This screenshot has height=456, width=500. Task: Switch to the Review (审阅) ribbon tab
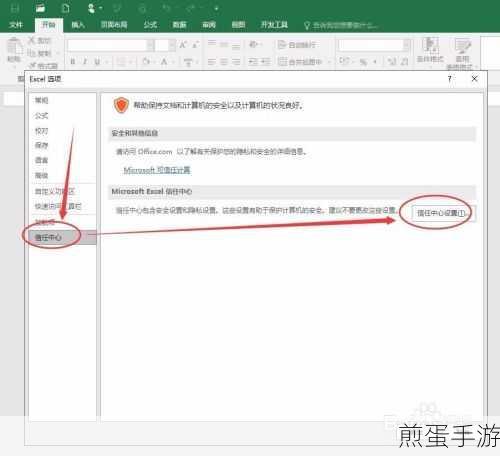[209, 25]
